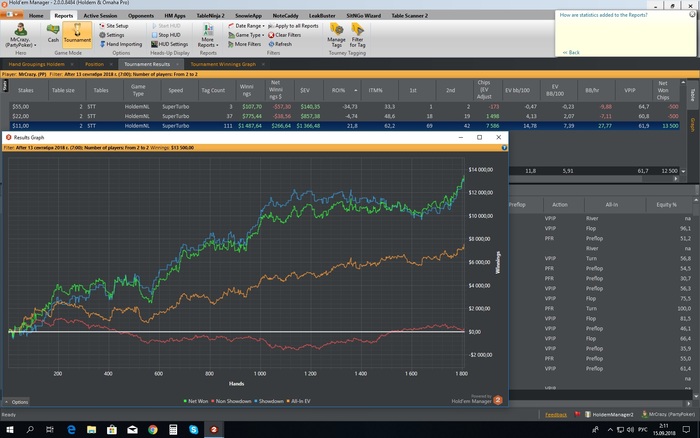Viewport: 700px width, 438px height.
Task: Select the Tournament game mode
Action: pyautogui.click(x=77, y=33)
